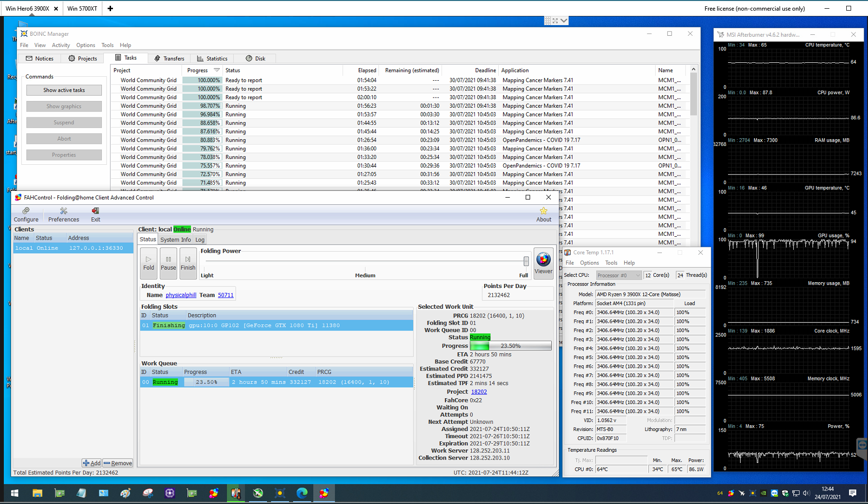Open CPU-Z purple chip taskbar icon
The height and width of the screenshot is (504, 868).
coord(169,493)
